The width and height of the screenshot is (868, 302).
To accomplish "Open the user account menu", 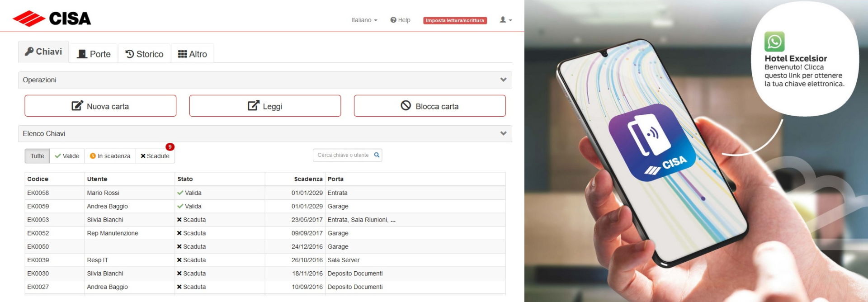I will tap(505, 20).
